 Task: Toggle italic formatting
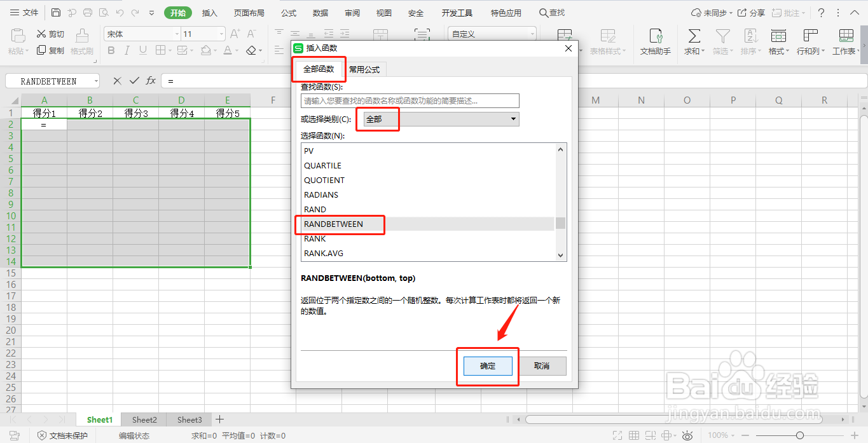(x=127, y=50)
